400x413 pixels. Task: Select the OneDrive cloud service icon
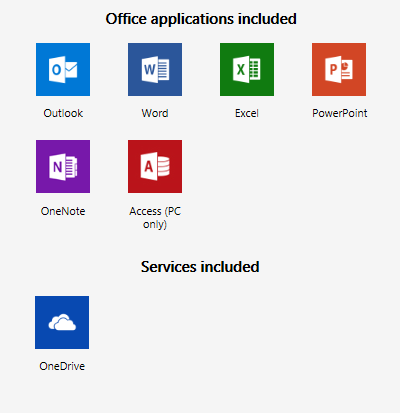point(62,322)
